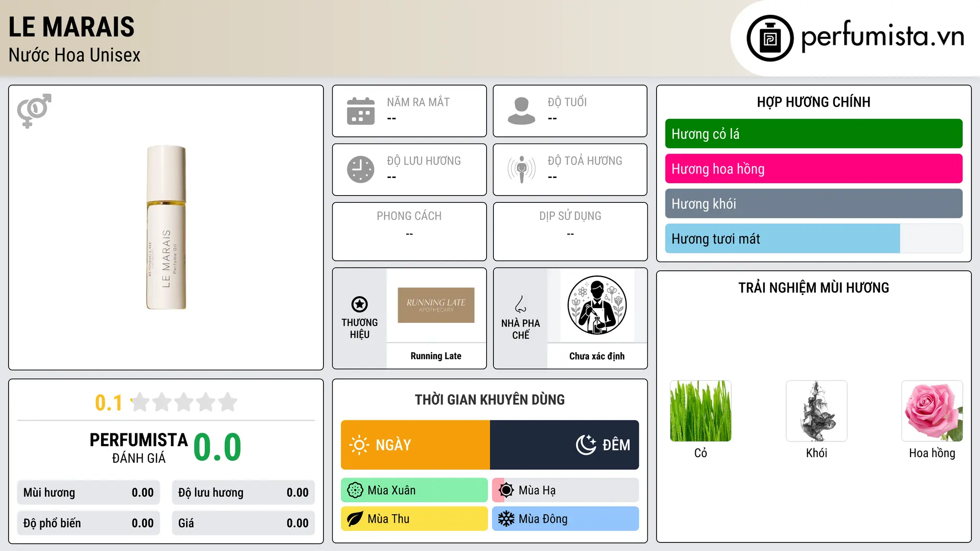The height and width of the screenshot is (551, 980).
Task: Click the clock icon beside Độ lưu hương
Action: pos(361,169)
